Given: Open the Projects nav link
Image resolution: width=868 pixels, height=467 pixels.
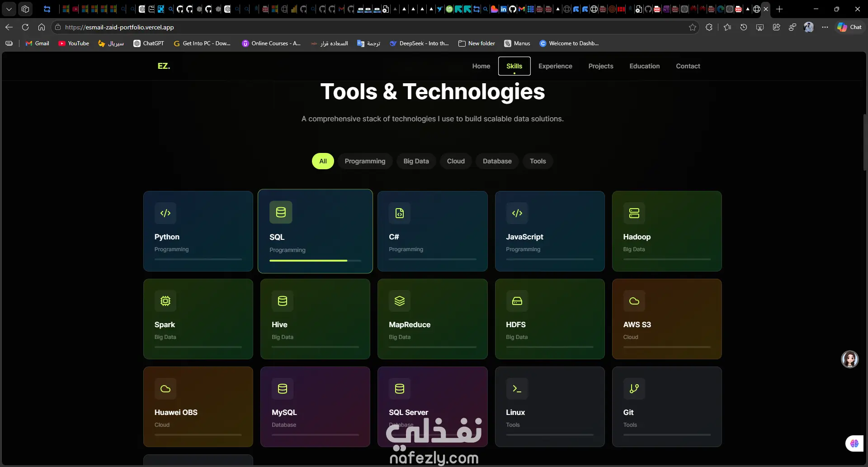Looking at the screenshot, I should pos(601,66).
